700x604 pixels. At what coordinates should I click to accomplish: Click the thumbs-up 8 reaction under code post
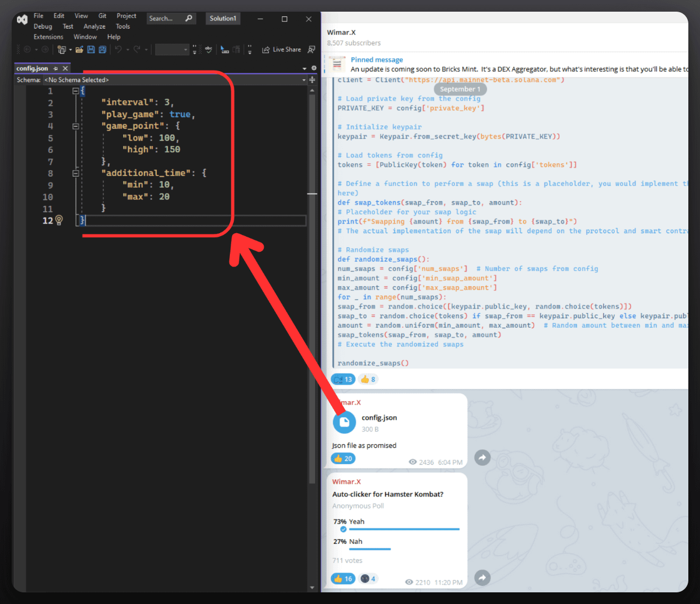point(368,379)
